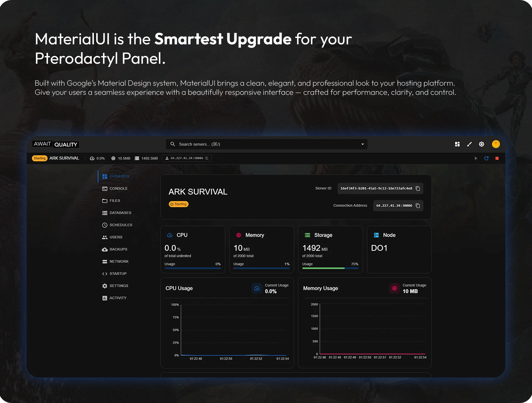532x403 pixels.
Task: Restart the server with the refresh icon
Action: click(486, 158)
